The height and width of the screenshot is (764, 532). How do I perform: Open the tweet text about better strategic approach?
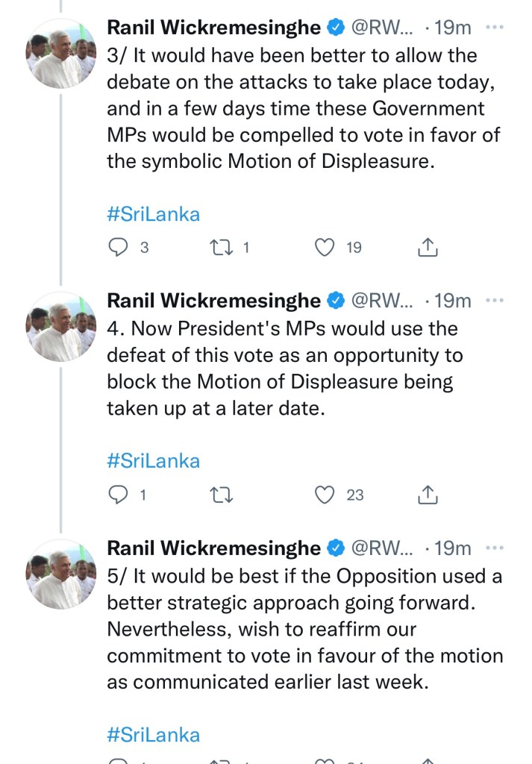pos(304,629)
